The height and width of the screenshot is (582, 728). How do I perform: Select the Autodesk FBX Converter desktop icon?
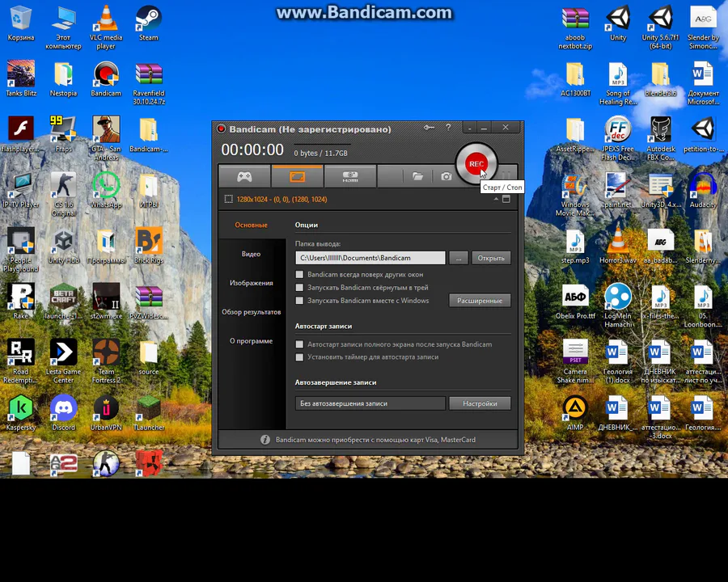point(660,137)
